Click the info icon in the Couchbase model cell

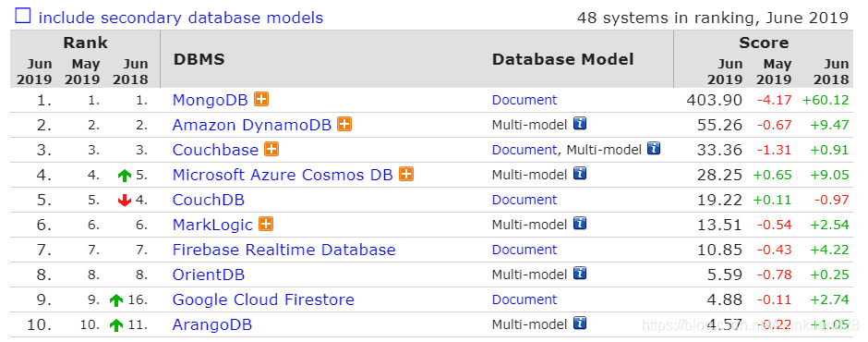pos(654,149)
